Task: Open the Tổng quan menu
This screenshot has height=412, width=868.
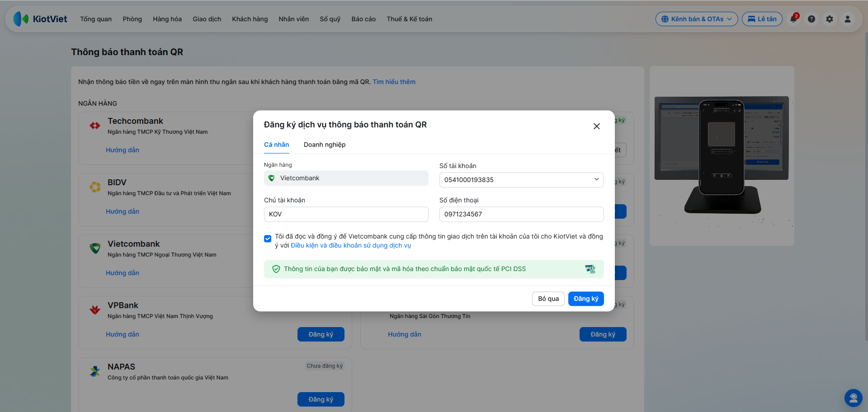Action: tap(96, 19)
